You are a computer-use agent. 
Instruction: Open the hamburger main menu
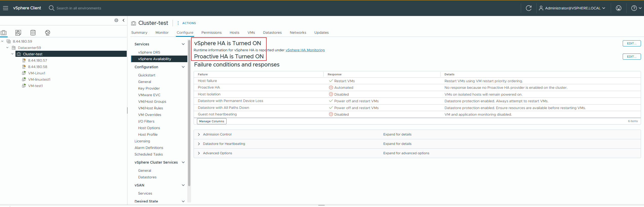[x=6, y=8]
